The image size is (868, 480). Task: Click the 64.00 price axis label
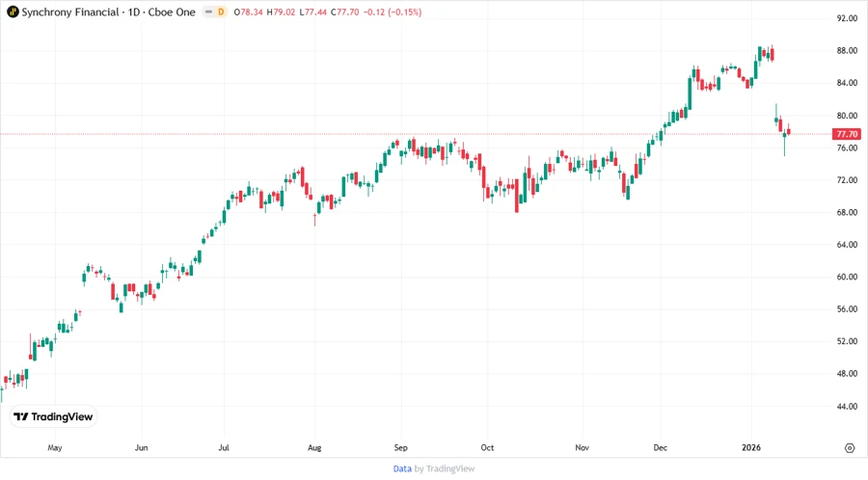tap(847, 245)
